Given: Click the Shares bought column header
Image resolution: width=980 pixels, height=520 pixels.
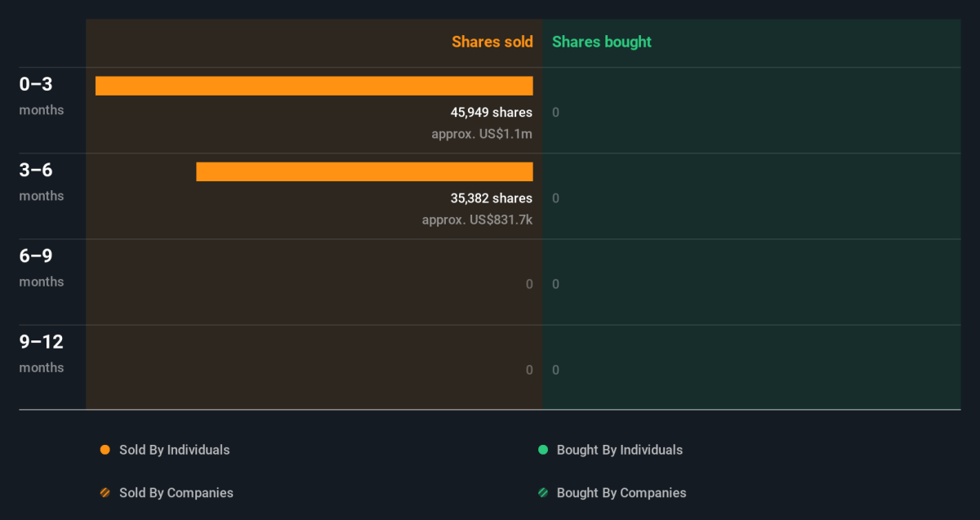Looking at the screenshot, I should 602,42.
